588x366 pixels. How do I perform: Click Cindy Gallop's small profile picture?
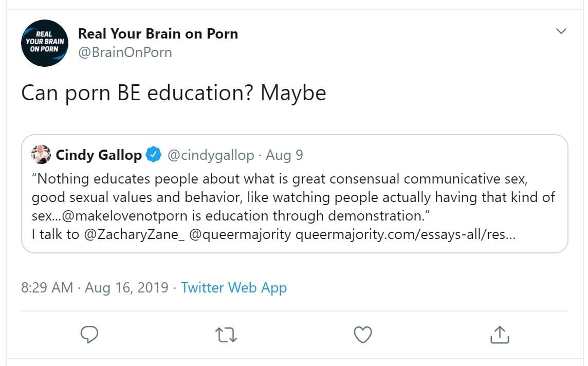coord(41,155)
